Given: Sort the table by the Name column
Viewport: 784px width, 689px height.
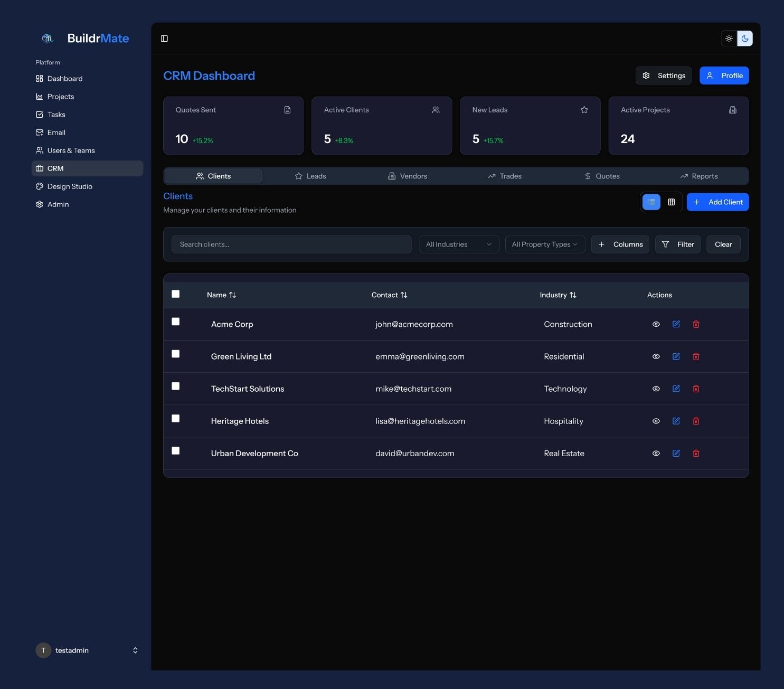Looking at the screenshot, I should click(221, 295).
